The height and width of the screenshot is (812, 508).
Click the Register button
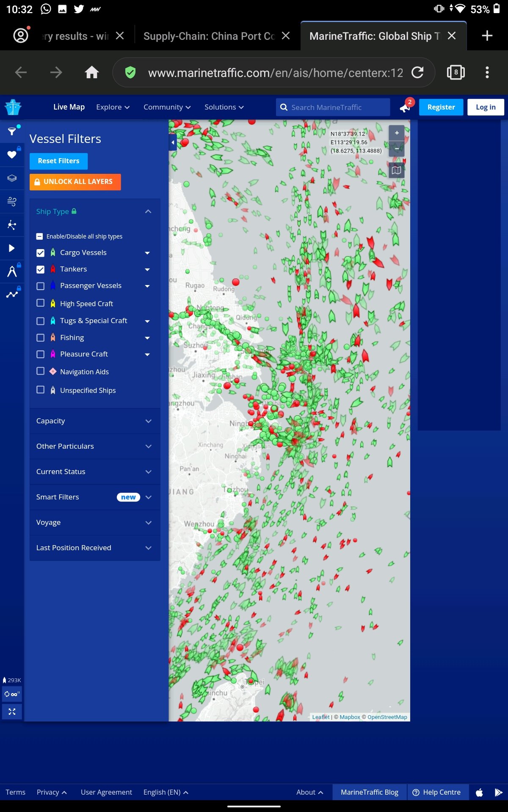(441, 107)
